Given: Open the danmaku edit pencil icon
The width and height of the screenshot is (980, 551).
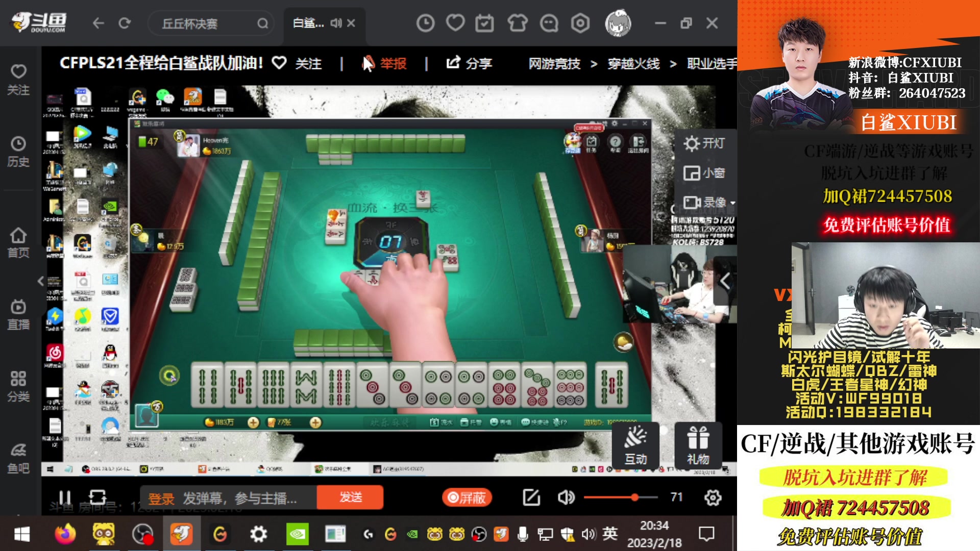Looking at the screenshot, I should tap(531, 497).
